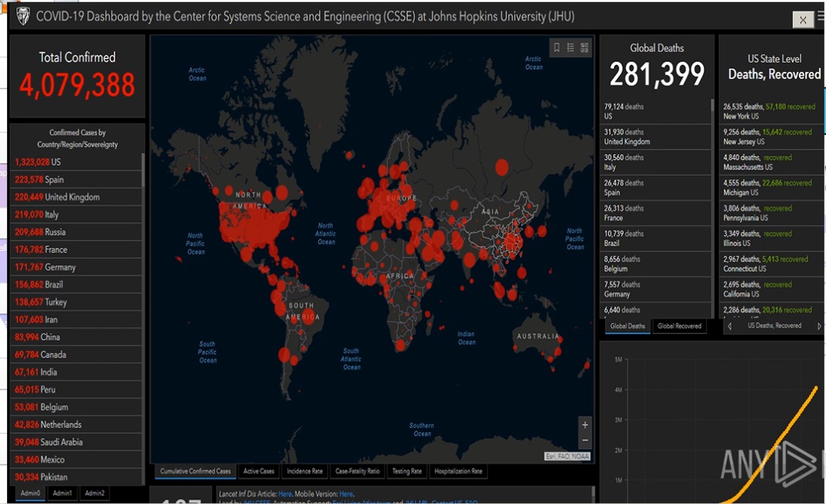
Task: Click 8,656 deaths Belgium entry
Action: pos(656,264)
